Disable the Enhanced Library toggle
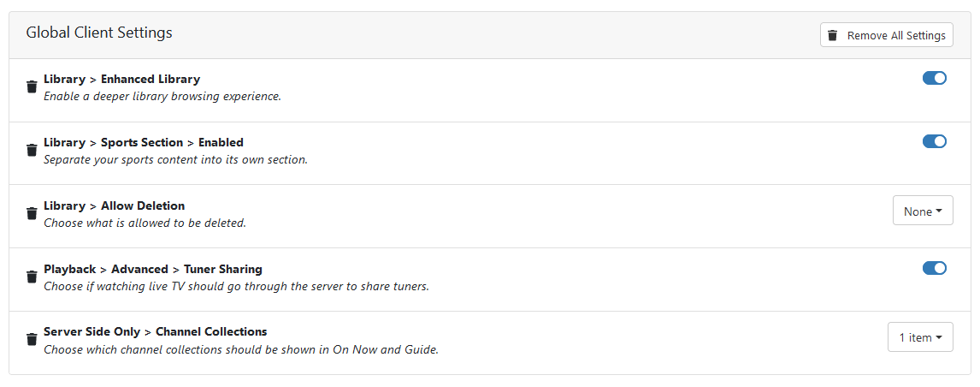The height and width of the screenshot is (387, 980). tap(934, 78)
